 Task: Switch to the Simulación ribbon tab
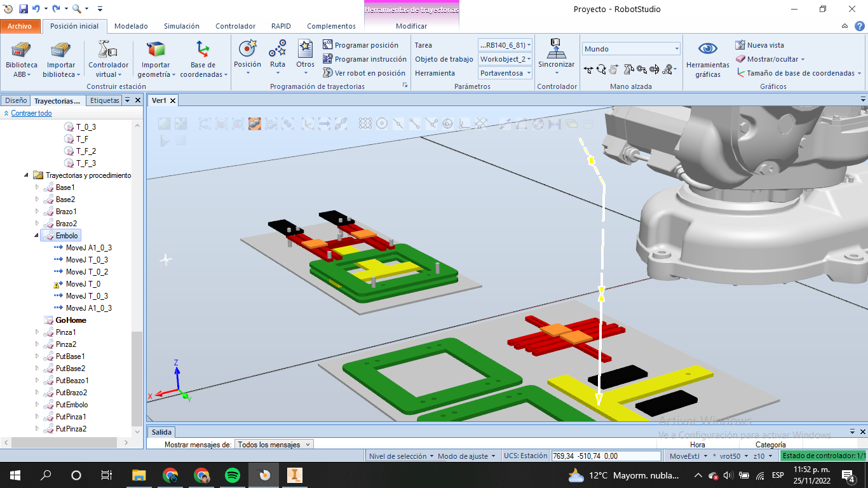(181, 26)
